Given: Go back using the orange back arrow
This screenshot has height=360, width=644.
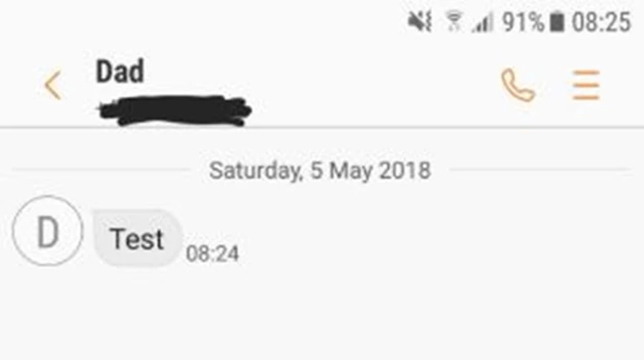Looking at the screenshot, I should click(52, 86).
